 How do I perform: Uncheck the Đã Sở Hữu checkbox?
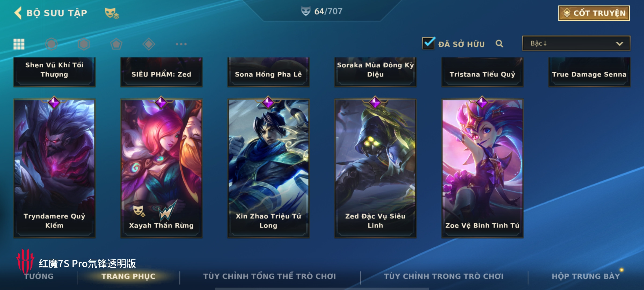pyautogui.click(x=428, y=43)
